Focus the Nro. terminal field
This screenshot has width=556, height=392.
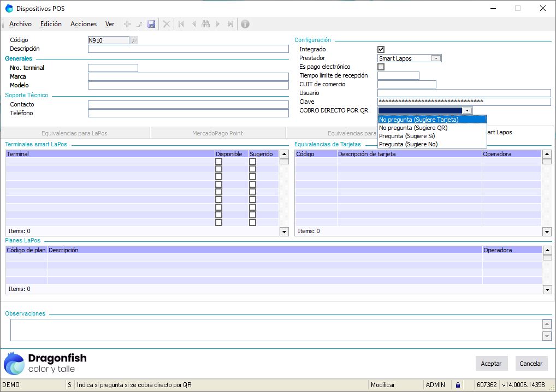pos(113,68)
